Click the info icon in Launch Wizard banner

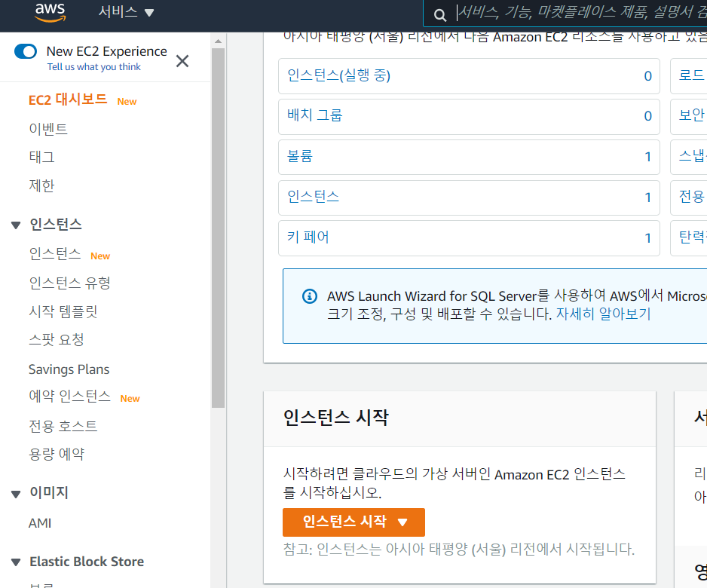[309, 296]
